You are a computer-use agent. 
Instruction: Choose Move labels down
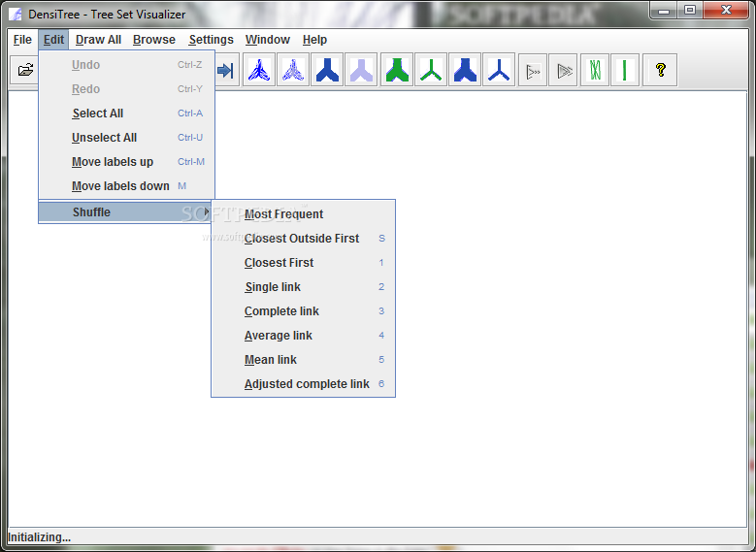click(127, 186)
